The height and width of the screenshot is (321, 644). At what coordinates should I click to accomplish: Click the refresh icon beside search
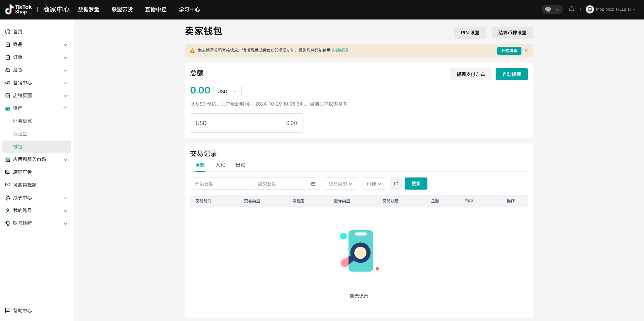(396, 184)
